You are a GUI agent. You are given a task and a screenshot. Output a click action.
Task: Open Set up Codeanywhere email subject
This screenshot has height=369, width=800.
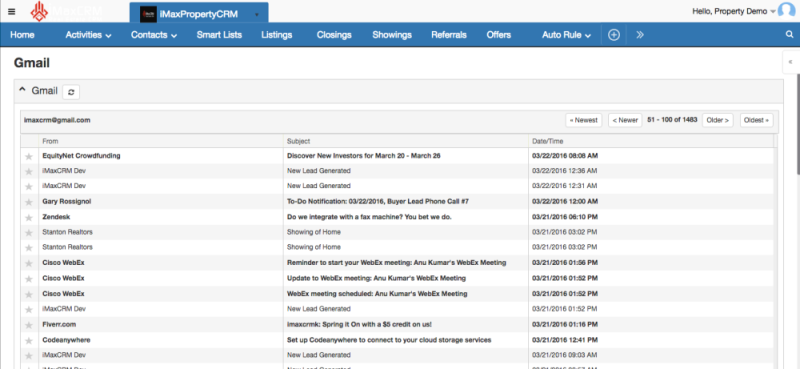(x=389, y=339)
